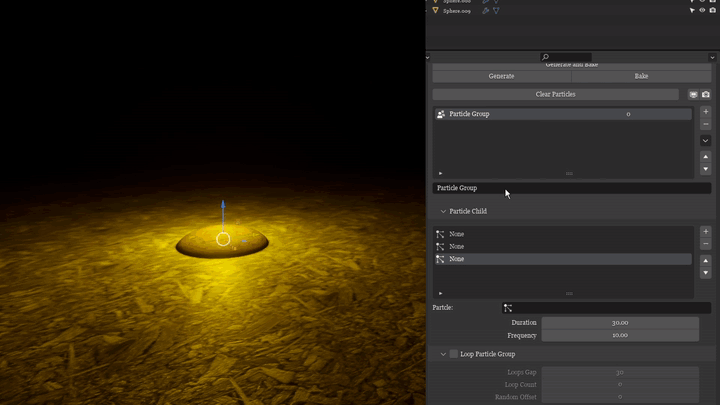Viewport: 720px width, 405px height.
Task: Click the Loops Gap value field
Action: pos(620,372)
